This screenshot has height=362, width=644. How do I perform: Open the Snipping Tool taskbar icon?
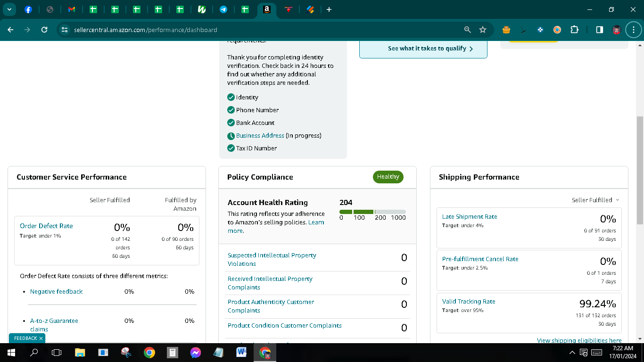tap(126, 352)
